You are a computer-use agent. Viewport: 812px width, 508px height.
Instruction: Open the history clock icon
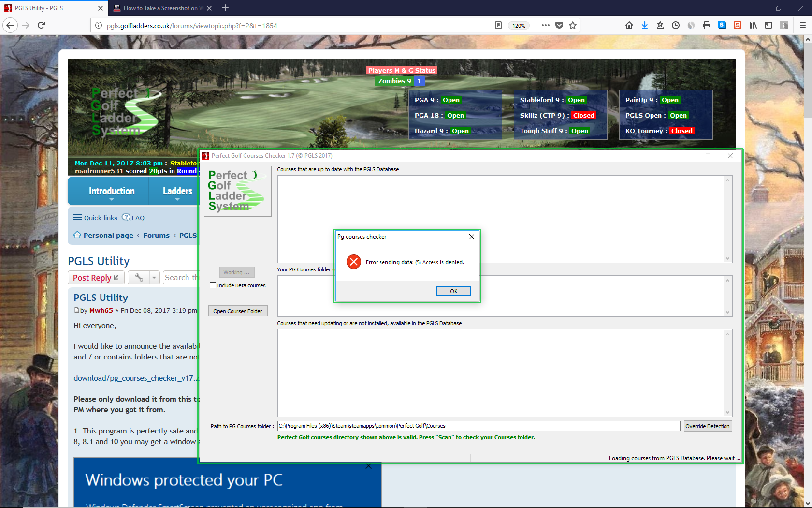pyautogui.click(x=675, y=25)
